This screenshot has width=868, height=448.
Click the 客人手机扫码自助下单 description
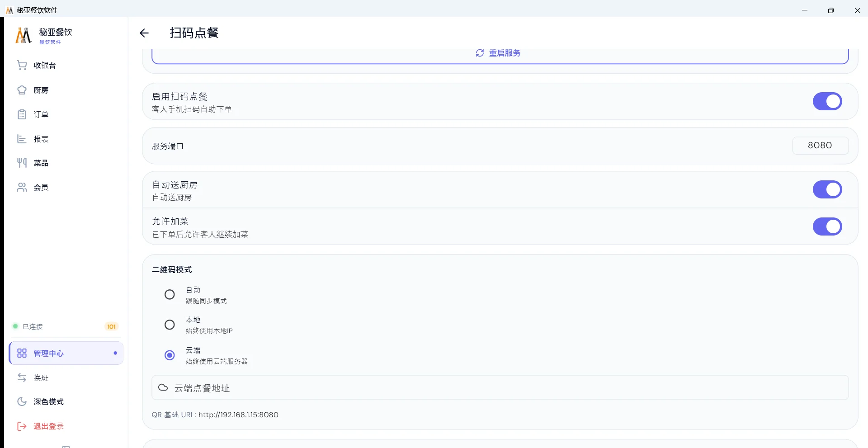(x=192, y=109)
